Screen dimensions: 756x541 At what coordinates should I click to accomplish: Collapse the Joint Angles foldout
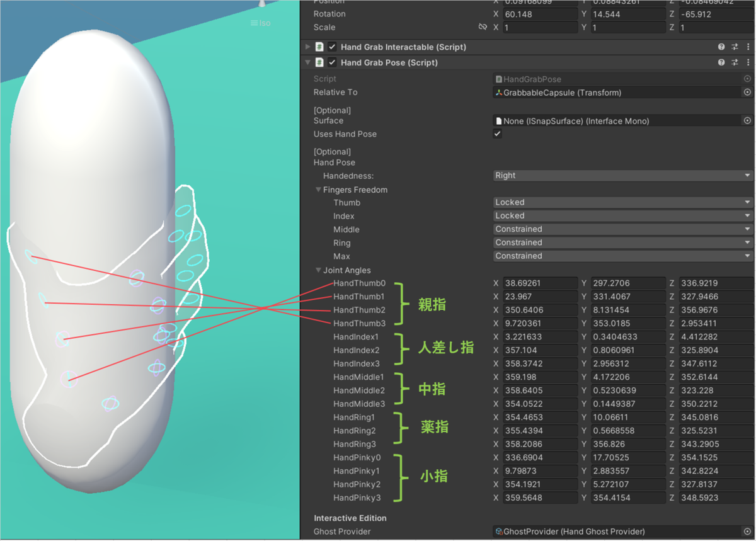click(x=318, y=270)
